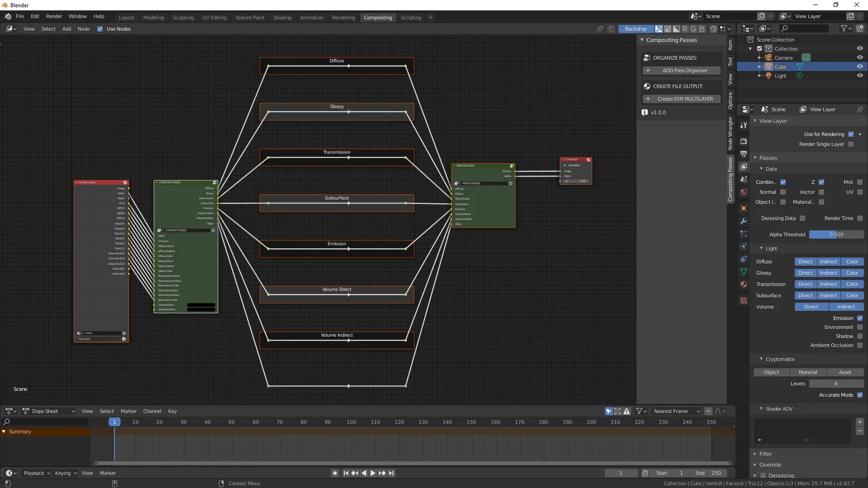Click the outliner filter funnel icon
The width and height of the screenshot is (868, 488).
click(844, 29)
